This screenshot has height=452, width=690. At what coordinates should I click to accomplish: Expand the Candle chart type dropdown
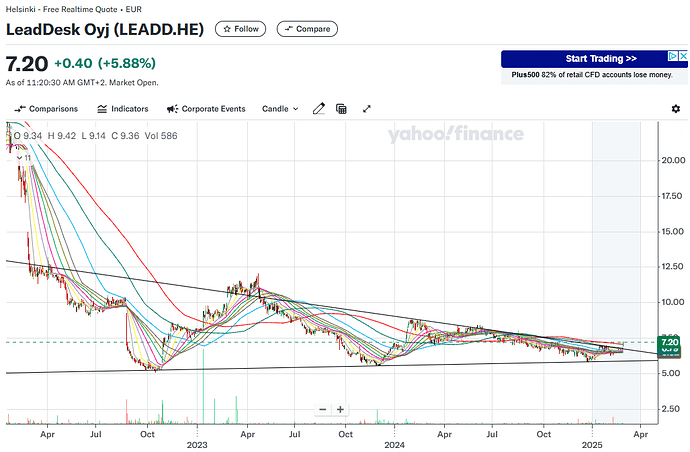click(x=280, y=109)
